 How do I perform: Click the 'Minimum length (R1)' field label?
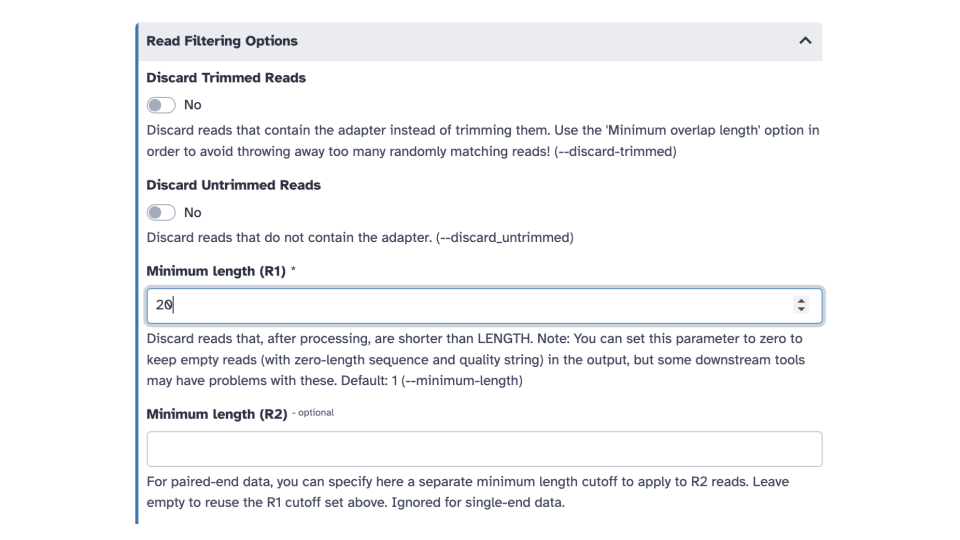pos(216,271)
